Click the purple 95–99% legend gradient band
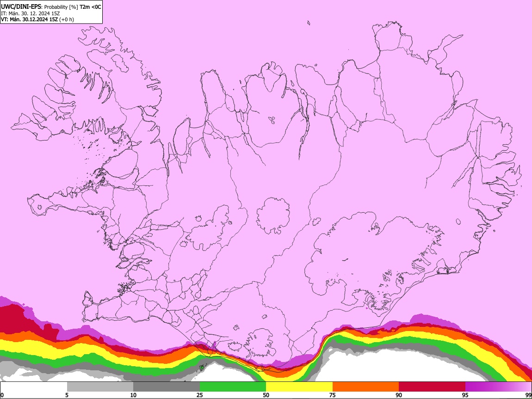 point(498,387)
